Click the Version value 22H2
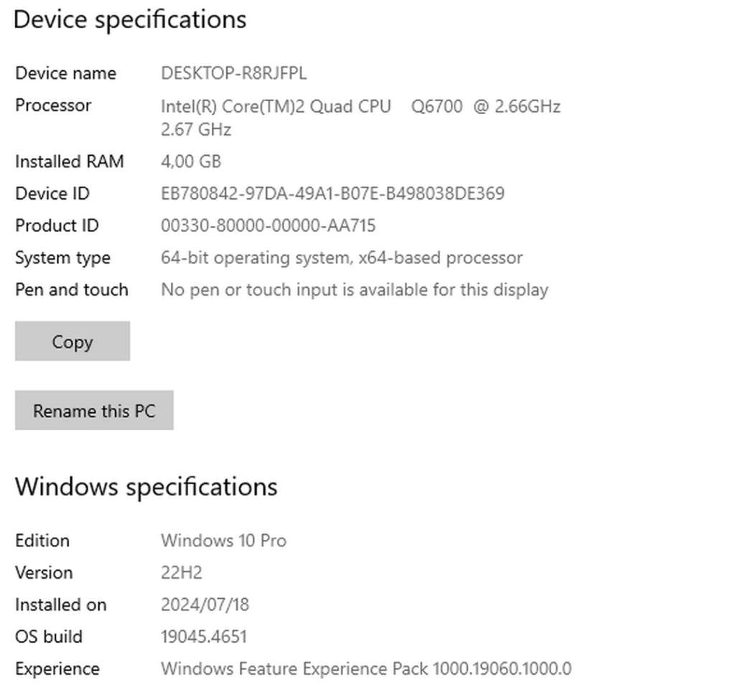 (x=181, y=572)
